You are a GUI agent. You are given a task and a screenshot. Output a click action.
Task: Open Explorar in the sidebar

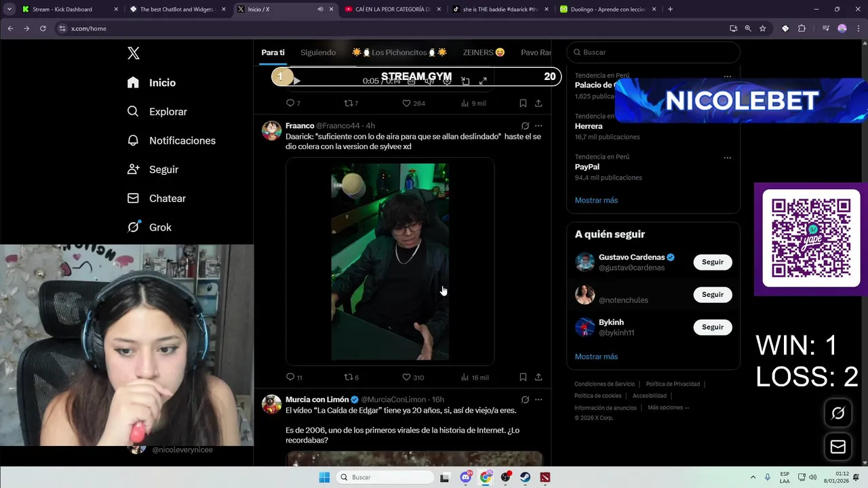tap(157, 112)
